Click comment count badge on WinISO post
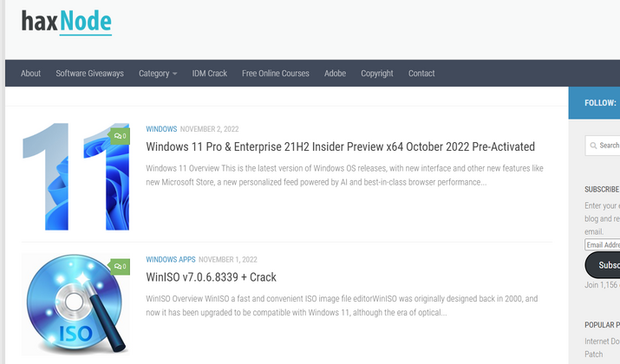 [x=120, y=266]
